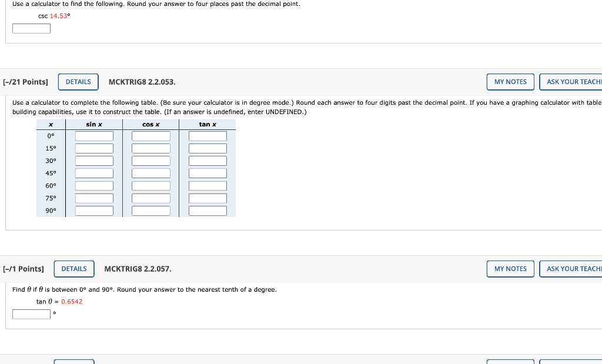
Task: Open MY NOTES for problem 2.2.057
Action: 510,269
